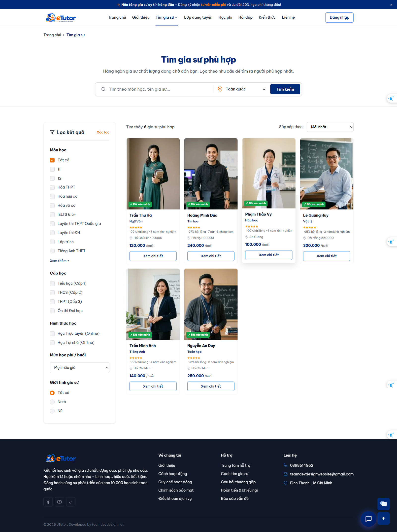Open Kiến thức menu item
This screenshot has height=532, width=397.
click(x=267, y=17)
